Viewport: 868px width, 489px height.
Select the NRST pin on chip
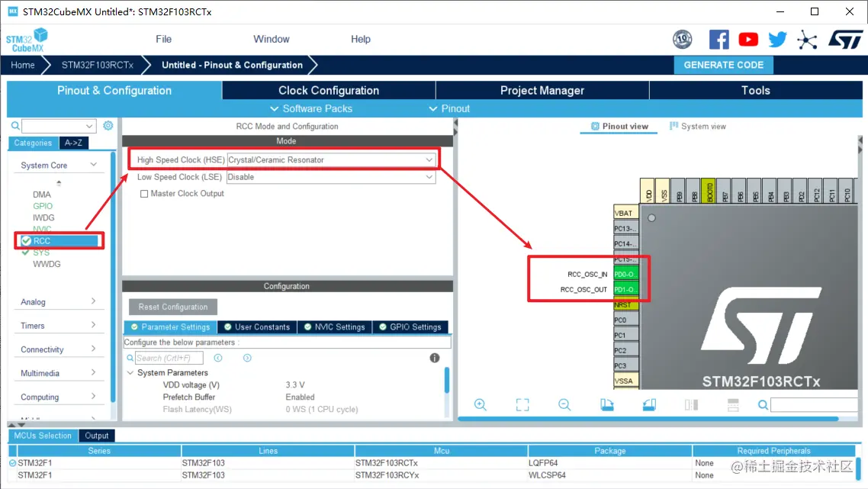pyautogui.click(x=625, y=304)
